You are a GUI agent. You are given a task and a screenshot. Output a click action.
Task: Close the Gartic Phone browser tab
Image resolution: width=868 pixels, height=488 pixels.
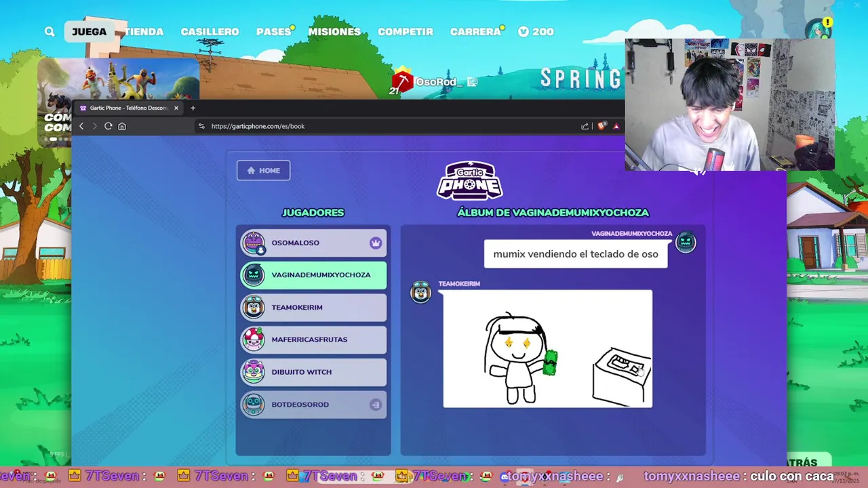coord(176,108)
